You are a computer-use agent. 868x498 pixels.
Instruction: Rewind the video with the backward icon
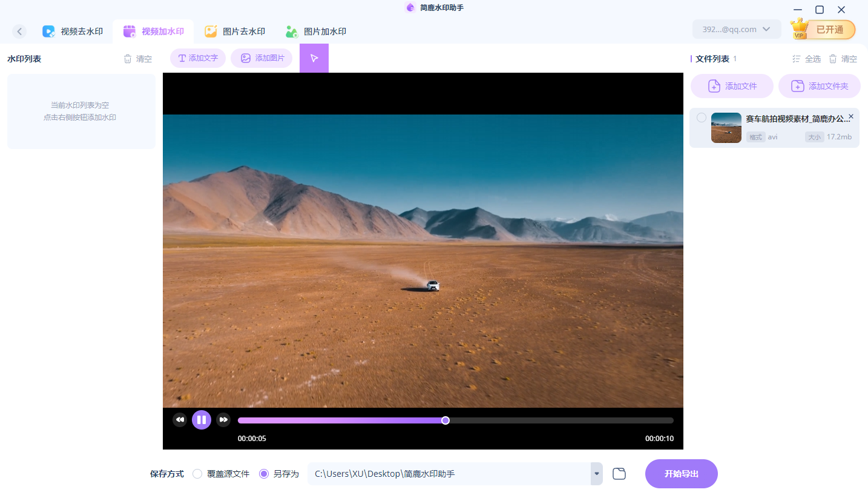point(180,420)
